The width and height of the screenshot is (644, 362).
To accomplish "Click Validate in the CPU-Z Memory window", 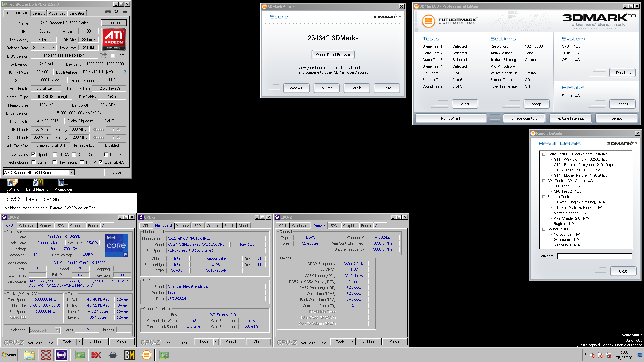I will [369, 342].
